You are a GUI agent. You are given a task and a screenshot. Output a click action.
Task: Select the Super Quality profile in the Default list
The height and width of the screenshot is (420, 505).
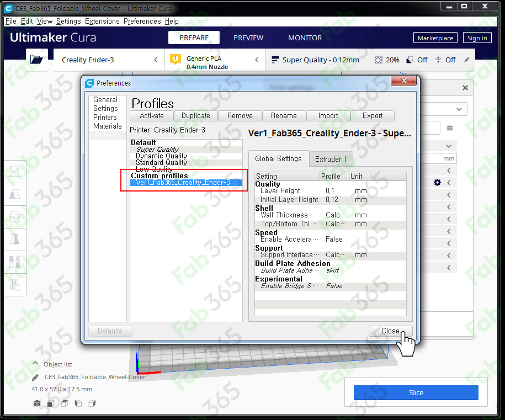186,150
